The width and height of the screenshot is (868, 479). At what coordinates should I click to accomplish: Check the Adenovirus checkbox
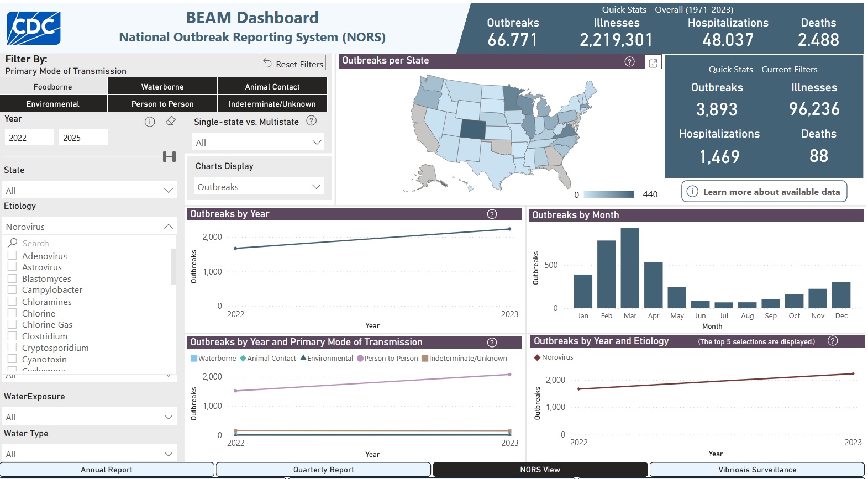click(12, 255)
